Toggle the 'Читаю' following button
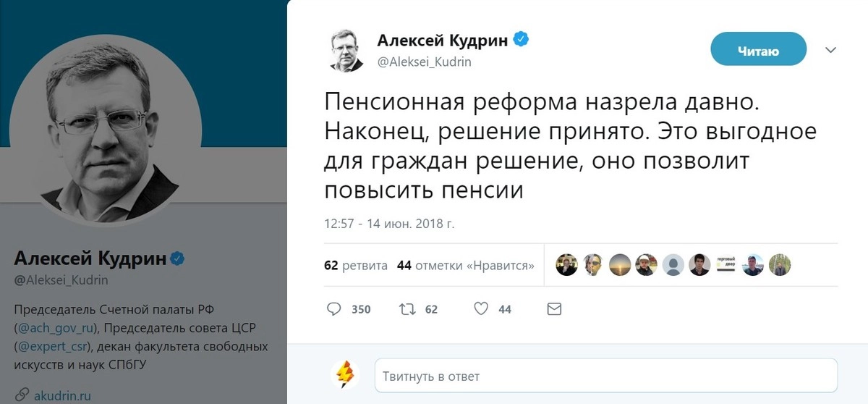This screenshot has height=404, width=868. point(758,51)
